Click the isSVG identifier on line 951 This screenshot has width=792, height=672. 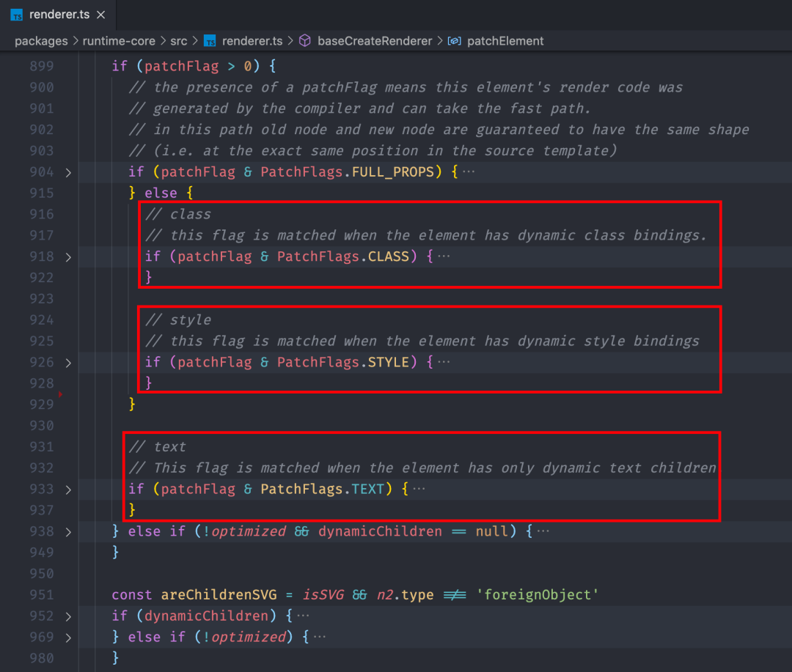(x=323, y=595)
